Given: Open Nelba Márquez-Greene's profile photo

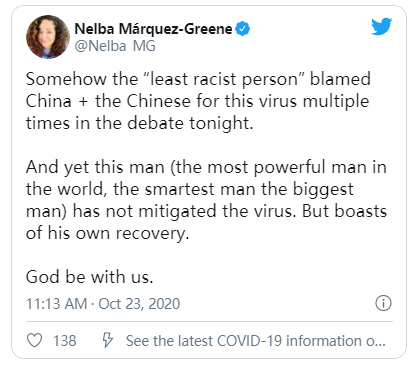Looking at the screenshot, I should (48, 37).
